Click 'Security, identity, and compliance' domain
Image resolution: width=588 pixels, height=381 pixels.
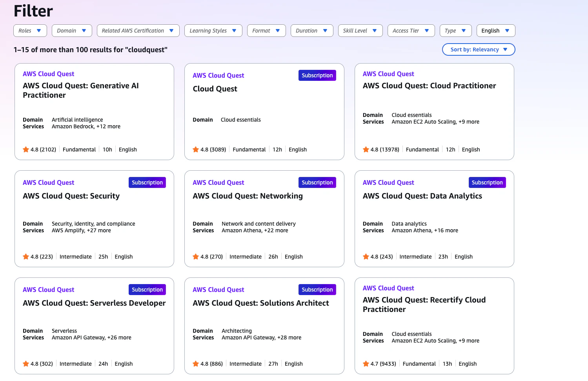93,224
